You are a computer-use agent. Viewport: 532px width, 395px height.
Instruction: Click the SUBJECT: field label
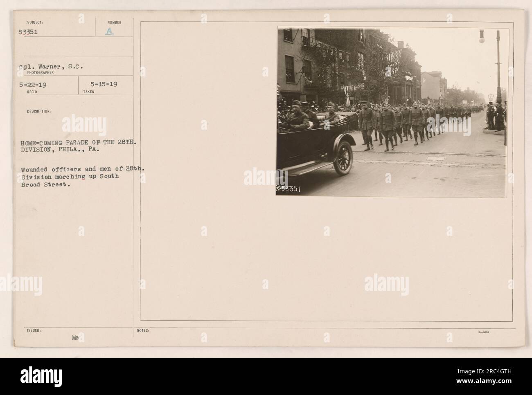(x=35, y=23)
